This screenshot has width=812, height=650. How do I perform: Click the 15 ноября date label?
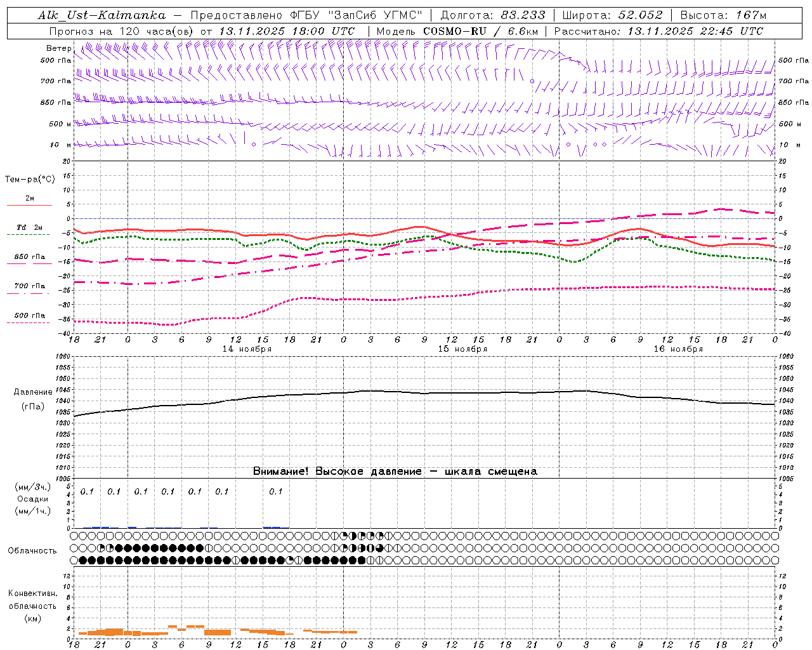coord(462,349)
